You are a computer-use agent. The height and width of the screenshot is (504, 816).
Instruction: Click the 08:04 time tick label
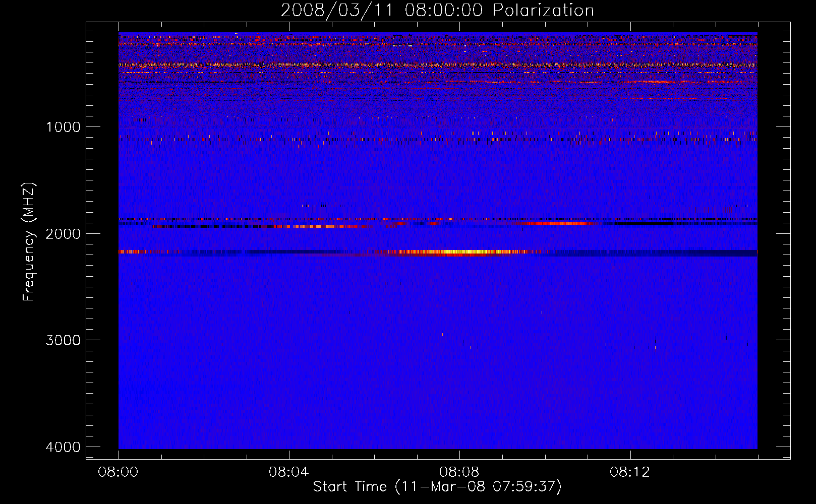[288, 472]
